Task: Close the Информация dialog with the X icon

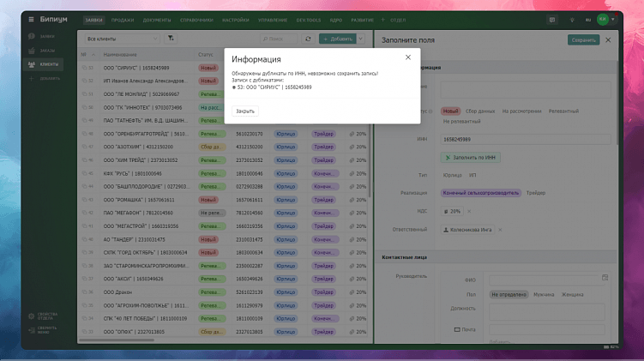Action: pos(407,57)
